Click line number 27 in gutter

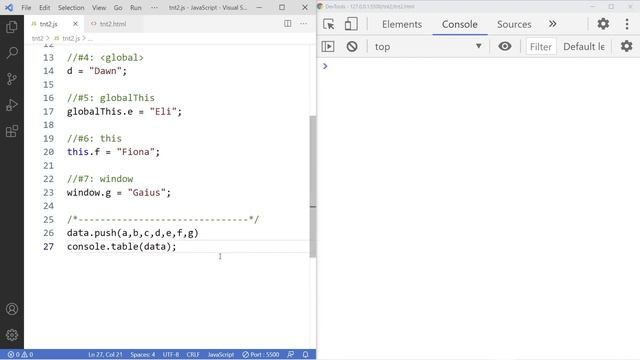[x=48, y=247]
